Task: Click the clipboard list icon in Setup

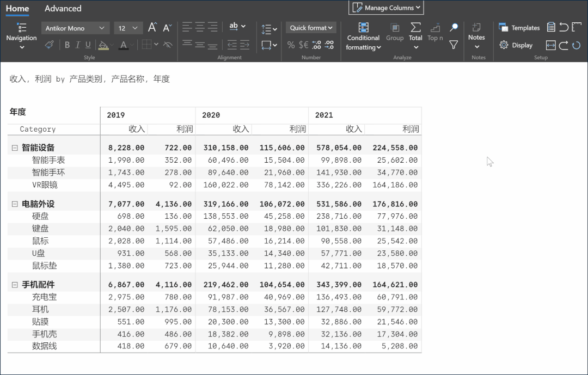Action: (x=551, y=27)
